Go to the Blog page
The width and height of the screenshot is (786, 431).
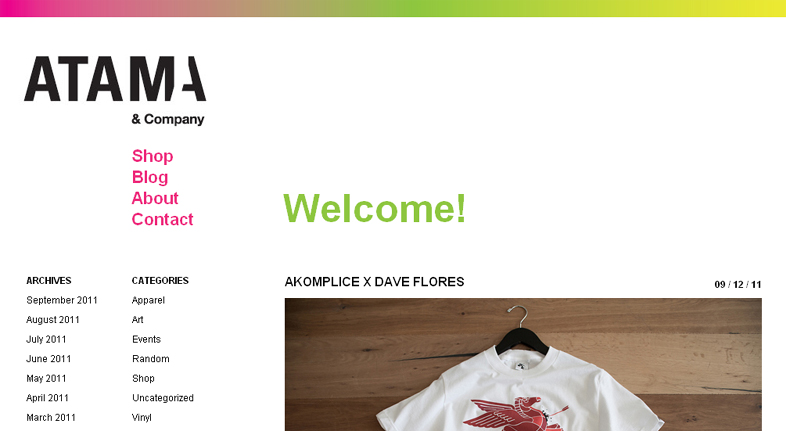click(150, 177)
